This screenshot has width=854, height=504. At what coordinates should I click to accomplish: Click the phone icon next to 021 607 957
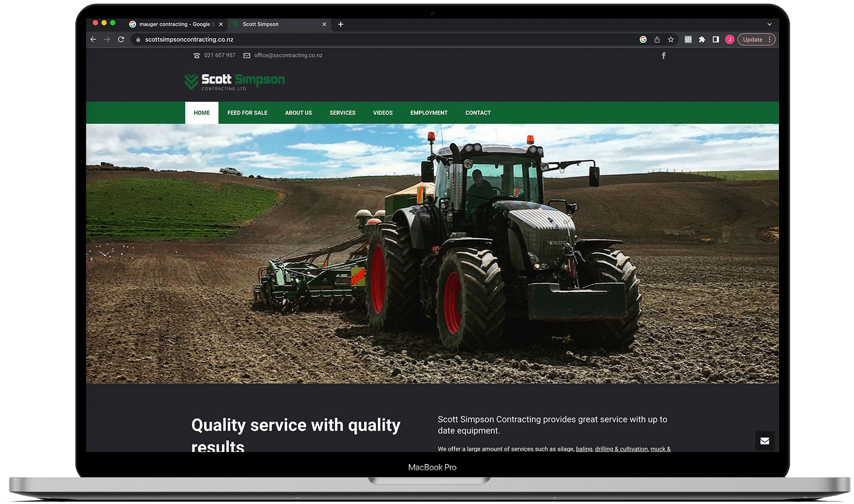[197, 55]
